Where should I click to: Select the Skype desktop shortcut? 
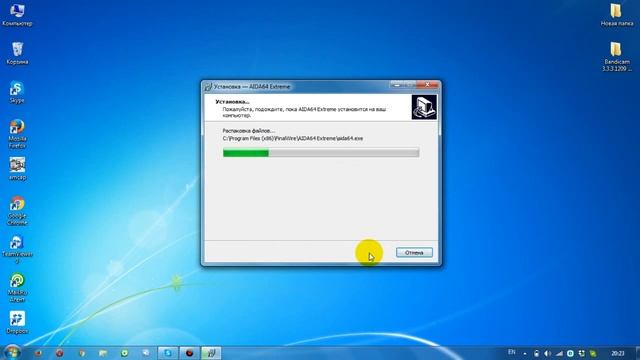click(x=17, y=92)
